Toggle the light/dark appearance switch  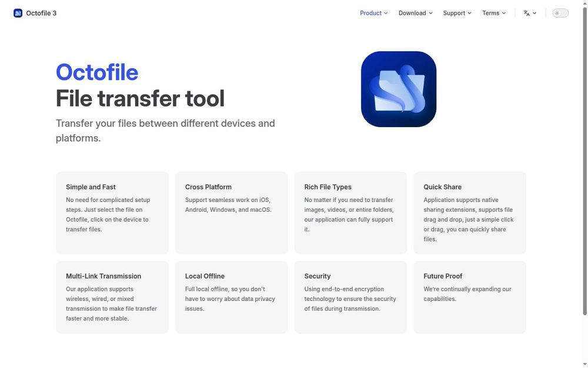pos(560,13)
